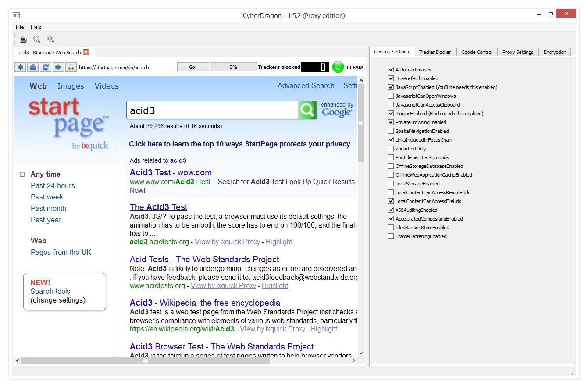Reload the page with refresh icon

tap(45, 67)
